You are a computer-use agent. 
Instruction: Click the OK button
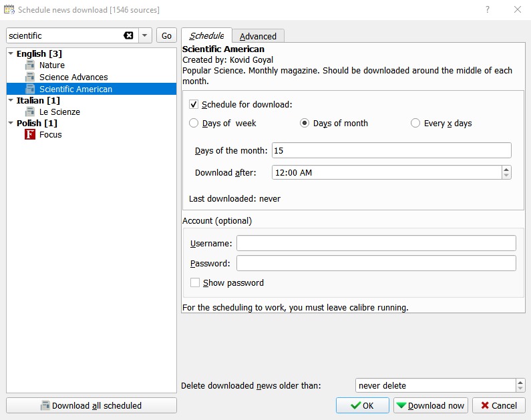[363, 405]
